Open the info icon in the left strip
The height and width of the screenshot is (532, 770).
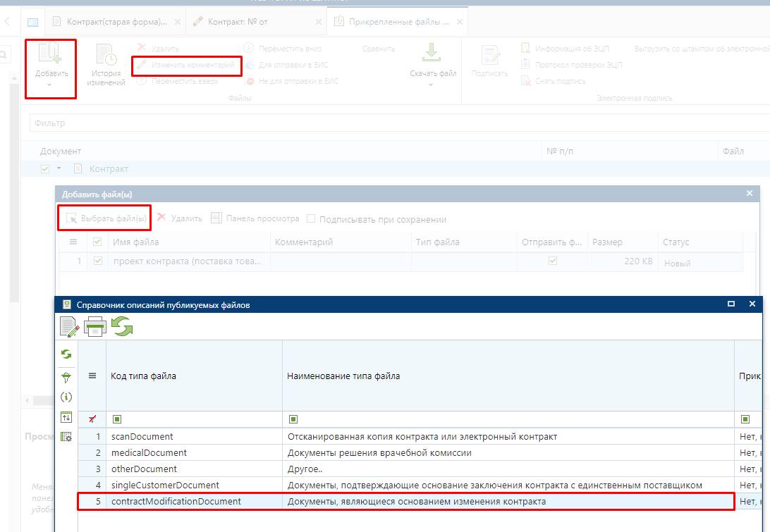(66, 397)
